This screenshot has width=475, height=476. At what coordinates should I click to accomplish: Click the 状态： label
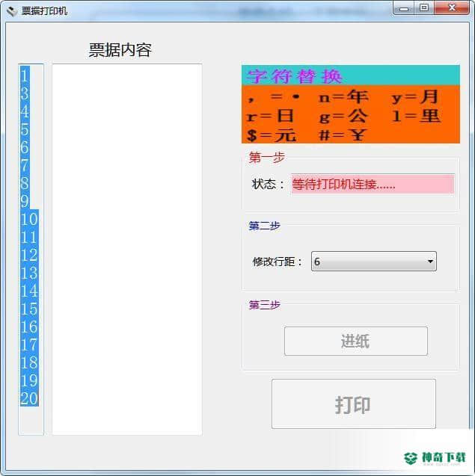point(268,184)
